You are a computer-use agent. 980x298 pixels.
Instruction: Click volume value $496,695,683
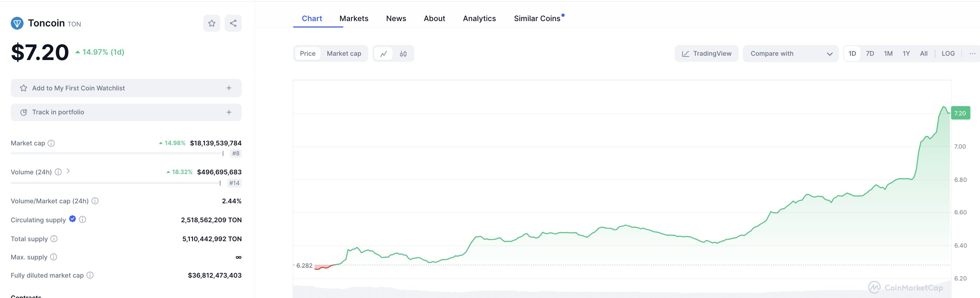[x=219, y=172]
